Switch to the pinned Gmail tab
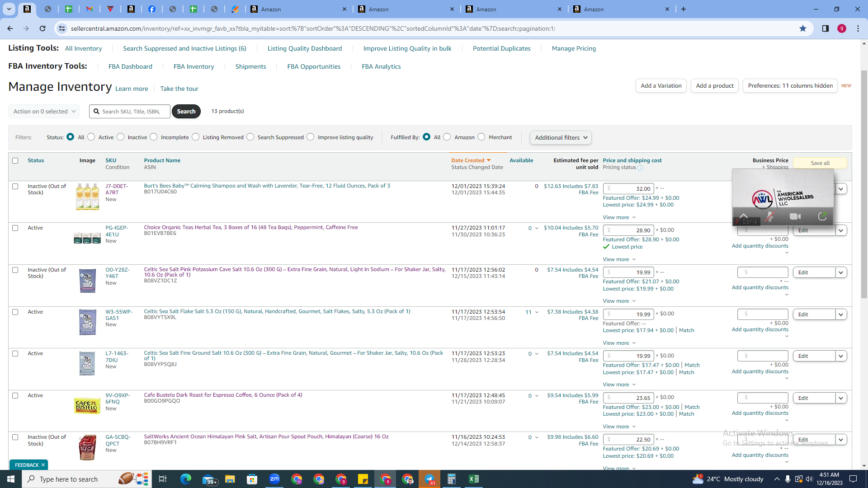868x488 pixels. click(x=90, y=9)
